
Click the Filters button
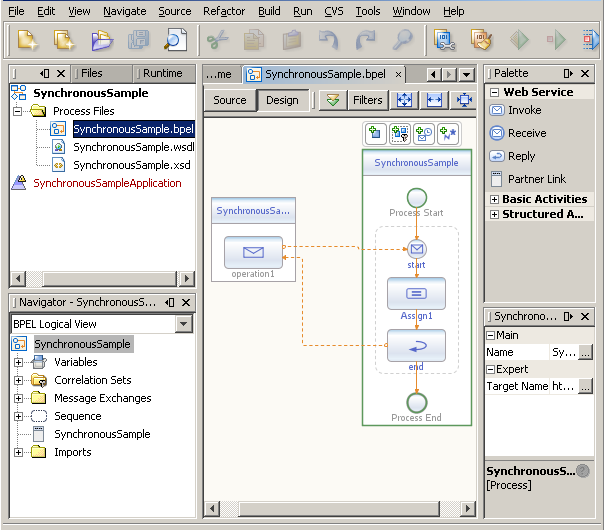367,100
